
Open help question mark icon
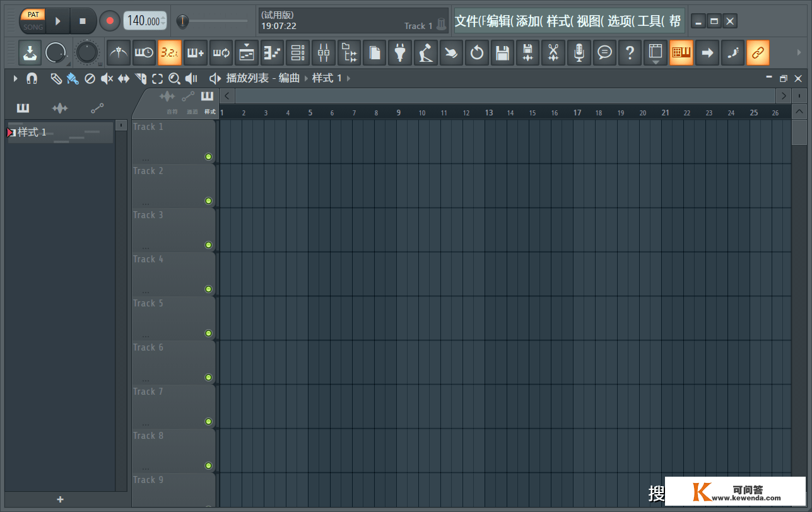pyautogui.click(x=630, y=53)
